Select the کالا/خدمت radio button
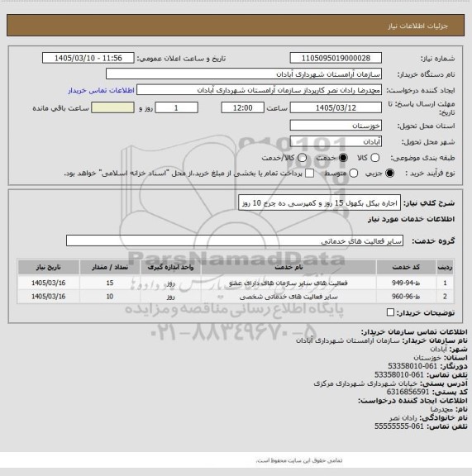Viewport: 472px width, 476px height. tap(303, 158)
